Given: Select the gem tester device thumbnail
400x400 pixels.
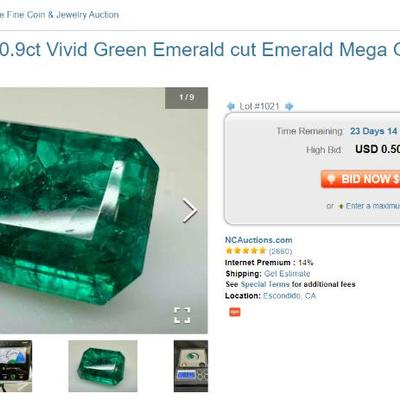Looking at the screenshot, I should click(x=16, y=366).
